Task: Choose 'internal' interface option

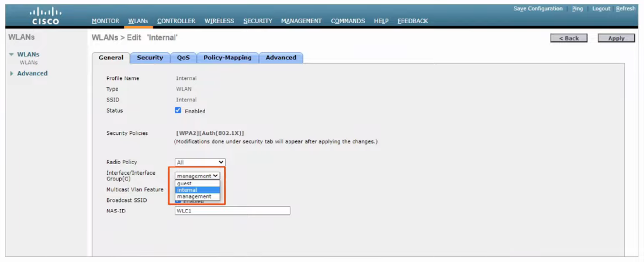Action: tap(187, 190)
